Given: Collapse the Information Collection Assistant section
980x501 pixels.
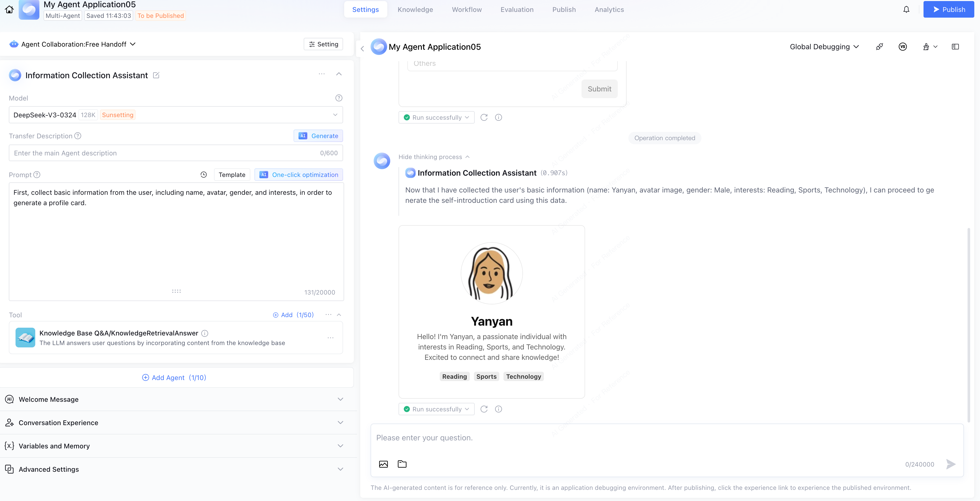Looking at the screenshot, I should tap(339, 74).
